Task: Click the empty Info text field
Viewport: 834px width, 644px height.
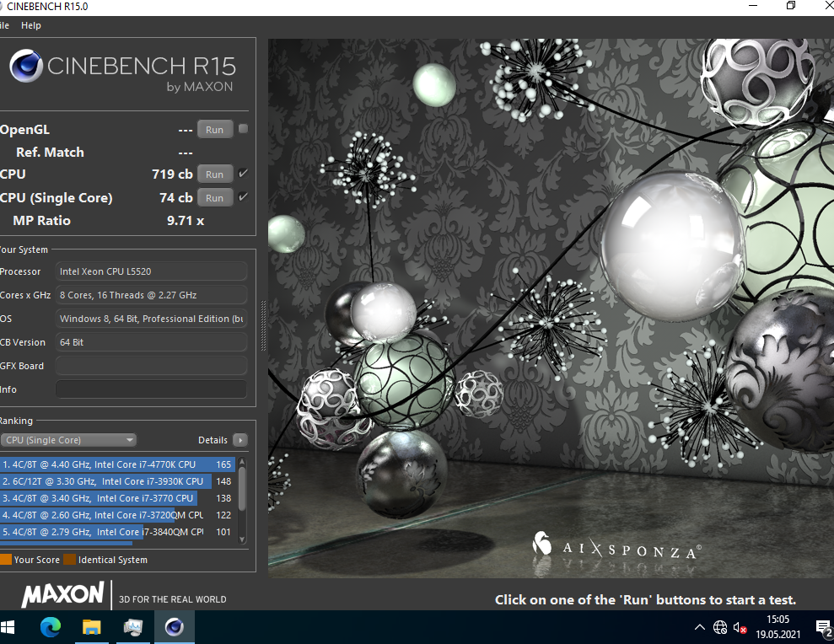Action: pyautogui.click(x=151, y=389)
